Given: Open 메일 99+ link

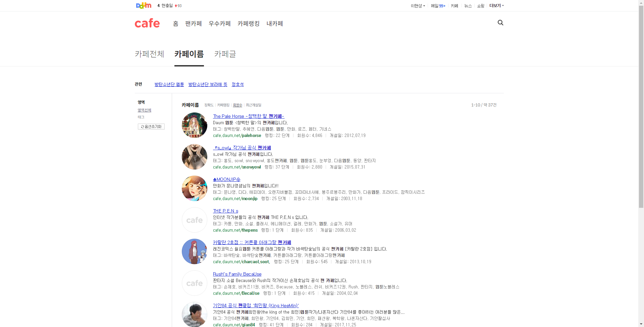Looking at the screenshot, I should click(438, 6).
